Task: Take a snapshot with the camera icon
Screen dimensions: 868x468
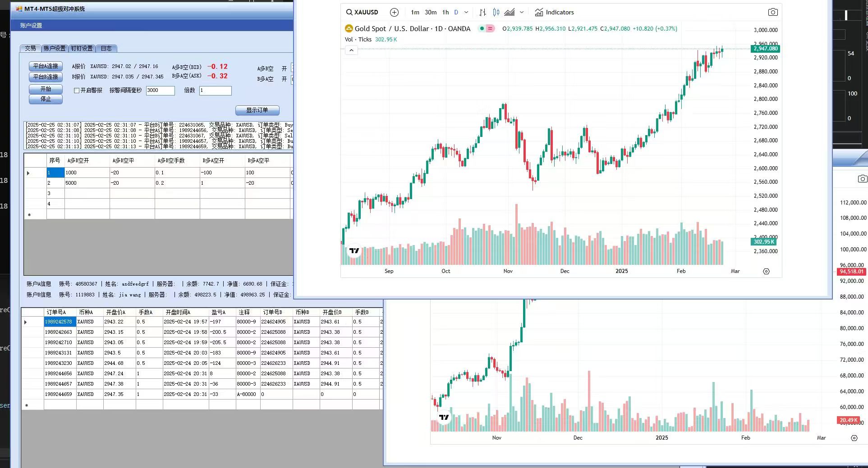Action: 772,13
